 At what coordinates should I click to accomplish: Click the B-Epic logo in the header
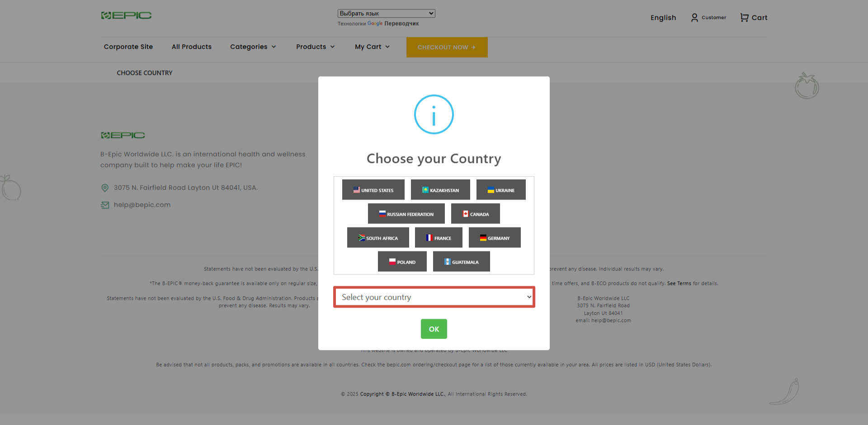click(126, 15)
